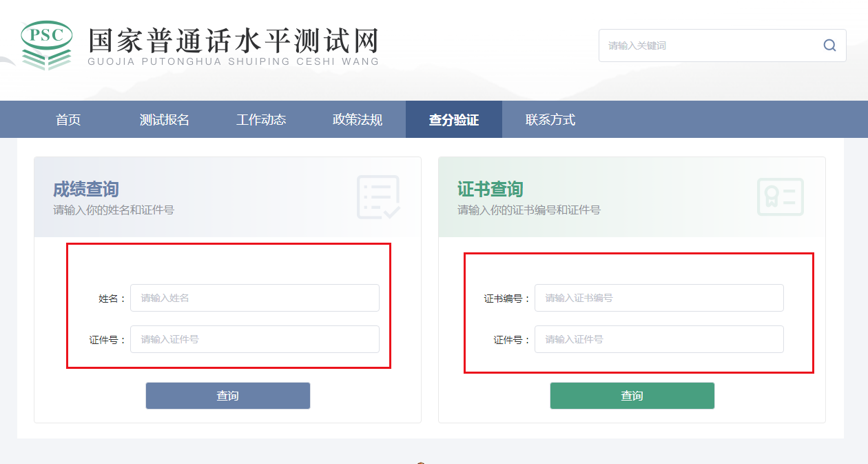Open the 政策法规 navigation tab
Image resolution: width=868 pixels, height=464 pixels.
(358, 119)
